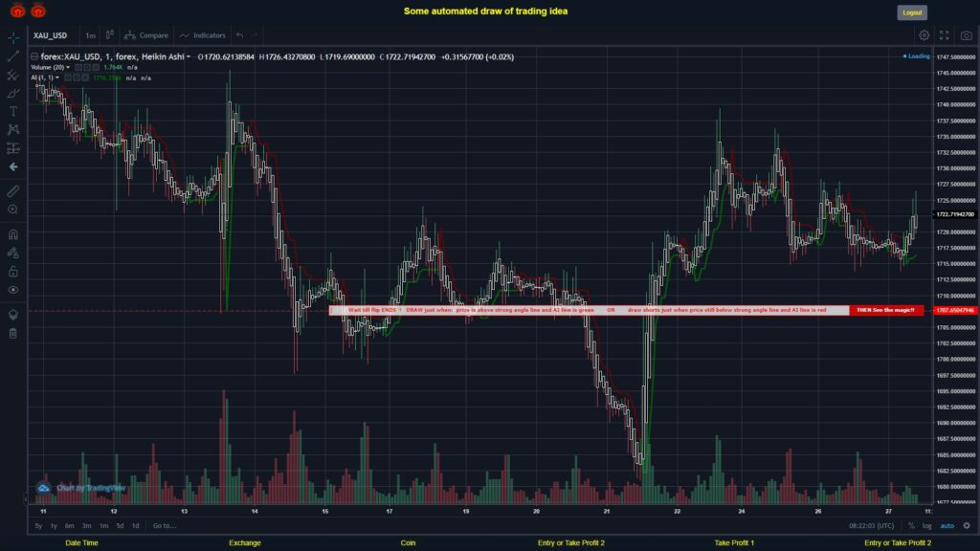Collapse the drawing toolbar side arrow
This screenshot has height=551, width=980.
[26, 499]
